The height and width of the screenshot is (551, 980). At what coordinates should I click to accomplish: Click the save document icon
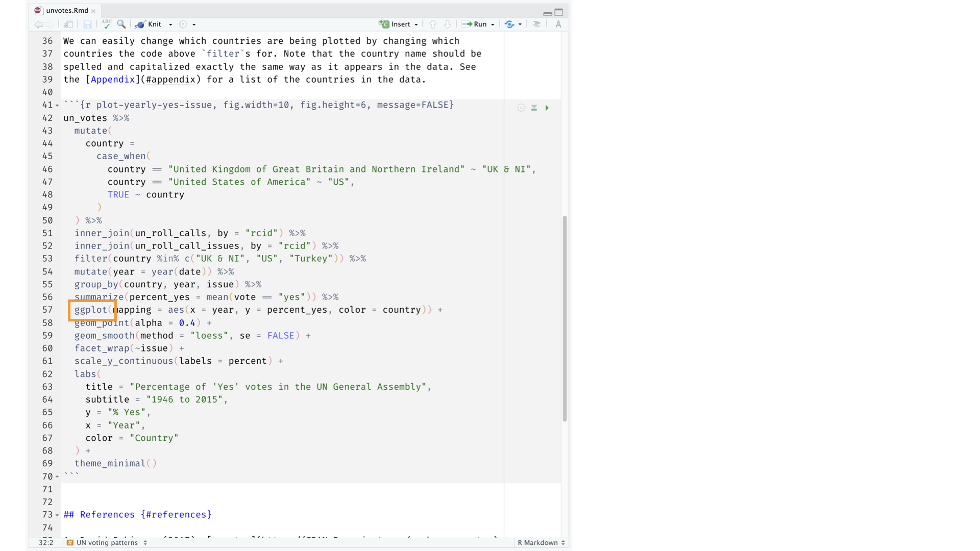tap(87, 24)
